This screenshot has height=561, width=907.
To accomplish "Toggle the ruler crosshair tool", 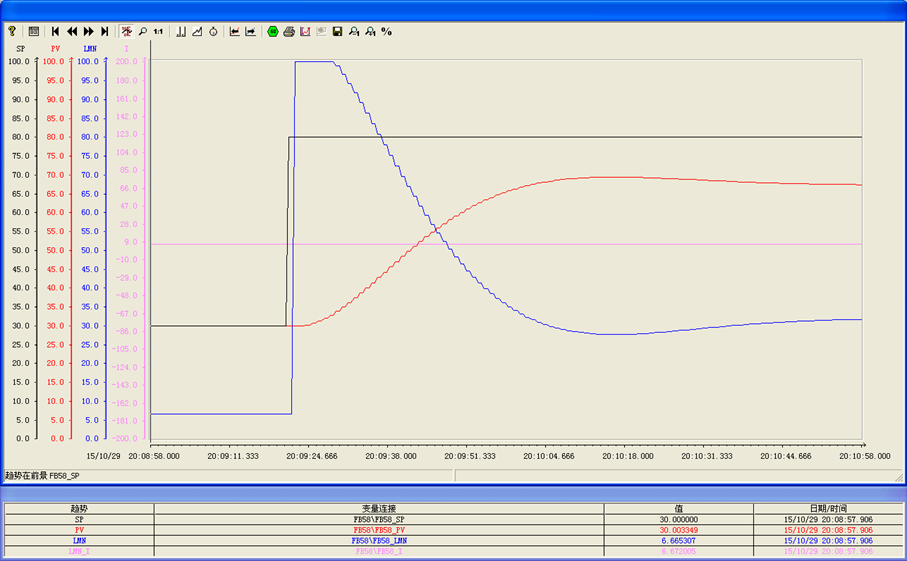I will [x=126, y=31].
